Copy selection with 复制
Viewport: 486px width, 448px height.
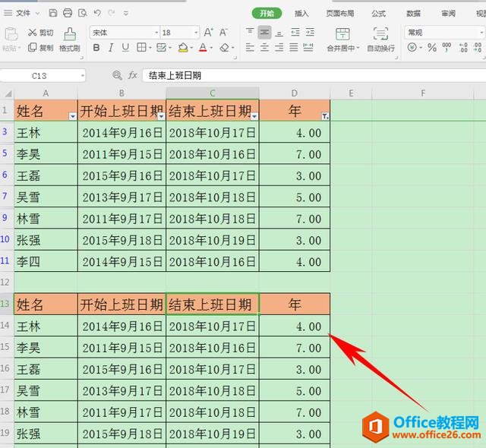pos(40,48)
